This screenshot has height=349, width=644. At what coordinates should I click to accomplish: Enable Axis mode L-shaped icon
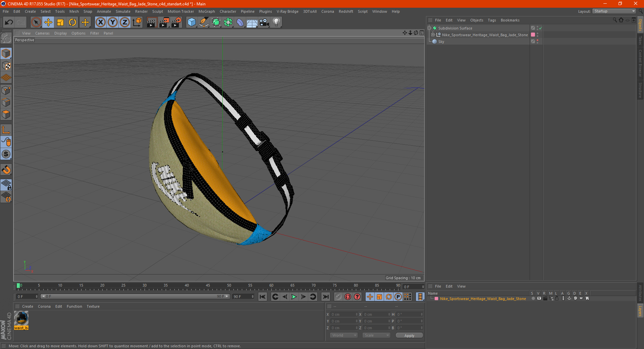[x=6, y=130]
